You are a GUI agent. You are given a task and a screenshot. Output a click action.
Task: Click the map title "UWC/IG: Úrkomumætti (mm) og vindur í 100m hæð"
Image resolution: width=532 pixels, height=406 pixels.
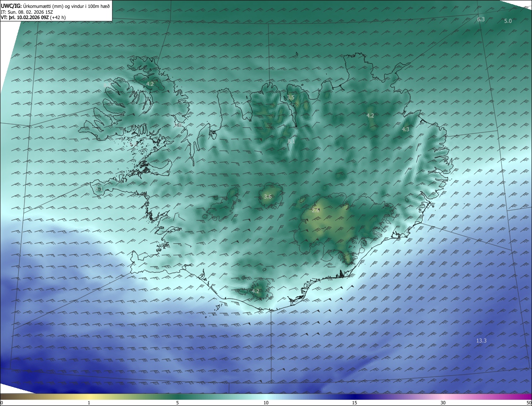coord(55,6)
